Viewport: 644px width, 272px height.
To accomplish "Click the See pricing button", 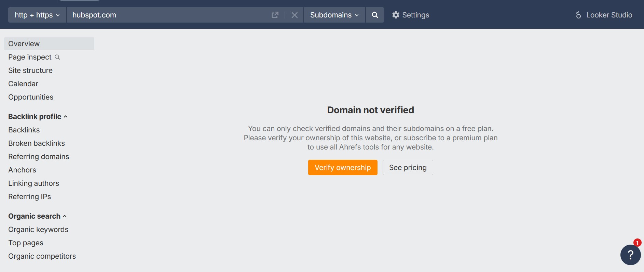I will 408,168.
